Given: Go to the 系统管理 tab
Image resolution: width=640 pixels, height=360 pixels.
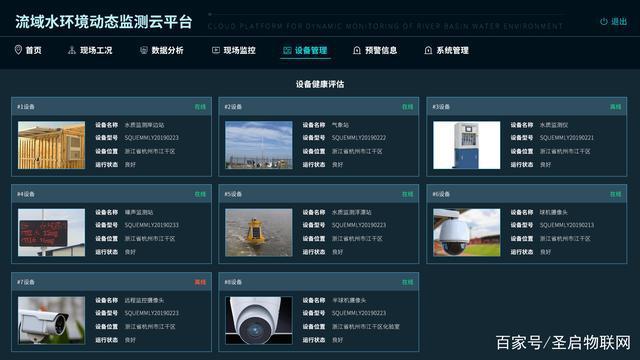Looking at the screenshot, I should (x=447, y=50).
